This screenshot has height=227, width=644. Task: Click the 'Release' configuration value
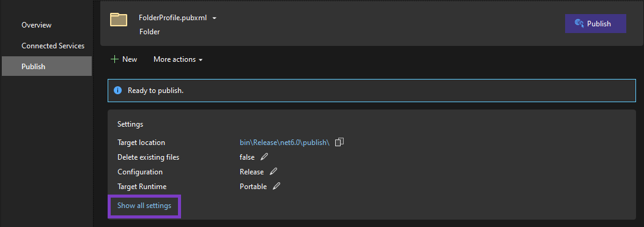click(x=252, y=172)
